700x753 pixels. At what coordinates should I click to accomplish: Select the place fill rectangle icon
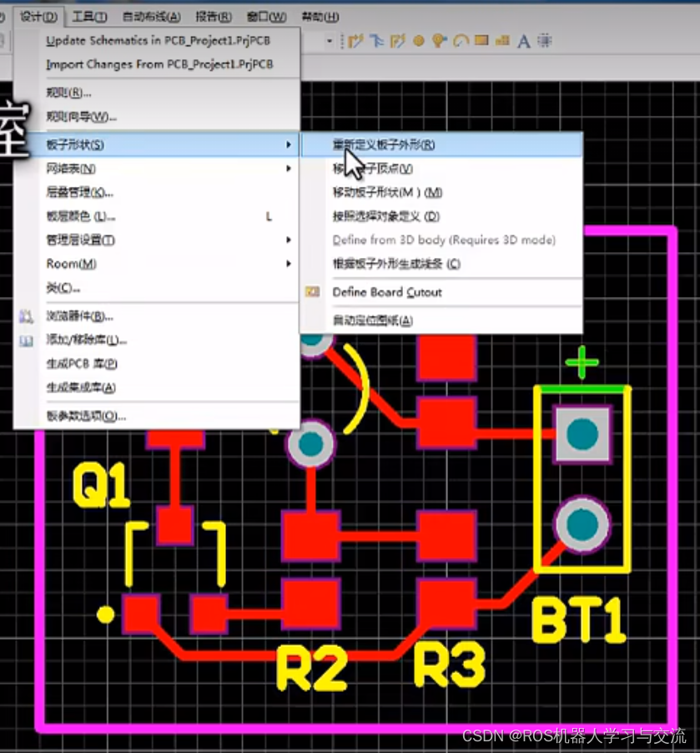tap(482, 39)
